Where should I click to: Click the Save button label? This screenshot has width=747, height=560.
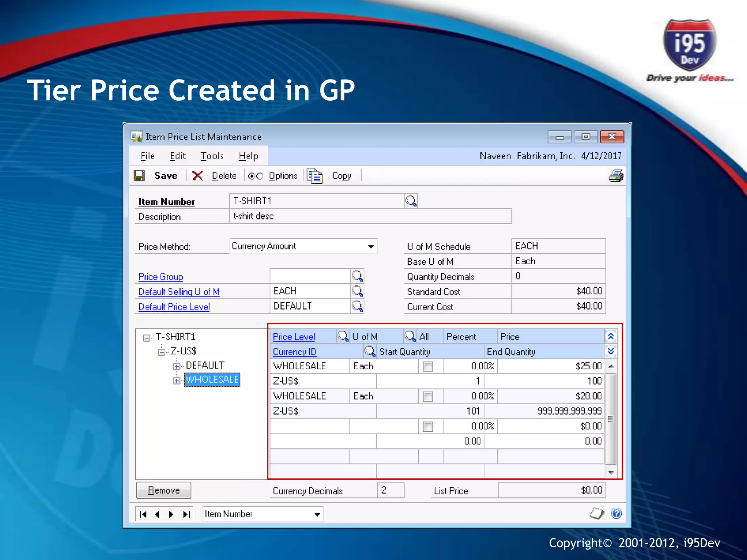tap(166, 176)
